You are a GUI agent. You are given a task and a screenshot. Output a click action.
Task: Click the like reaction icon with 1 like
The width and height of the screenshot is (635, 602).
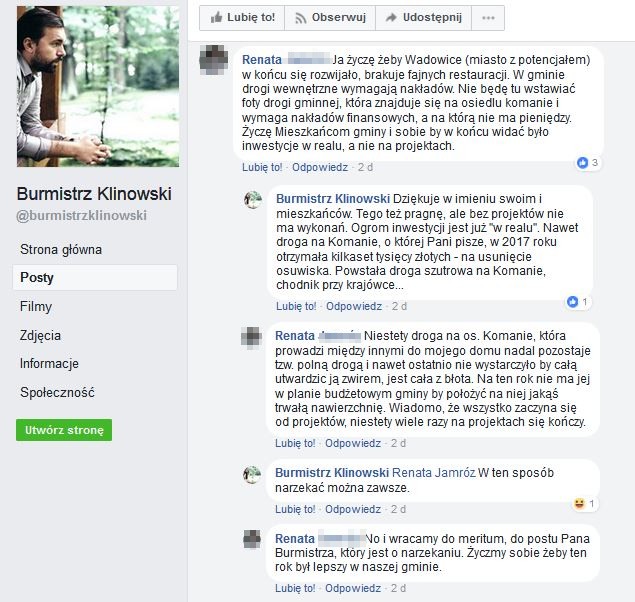[572, 302]
